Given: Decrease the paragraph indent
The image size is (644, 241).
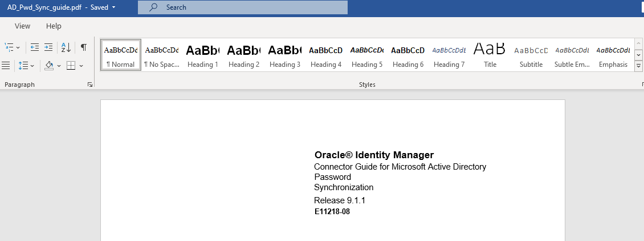Looking at the screenshot, I should [x=35, y=47].
